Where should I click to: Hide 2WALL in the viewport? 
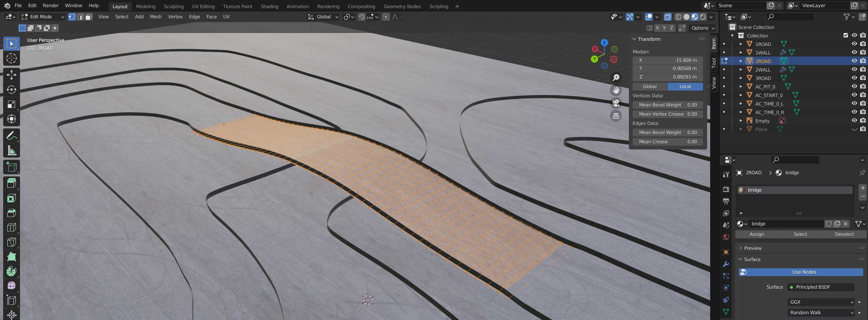tap(854, 69)
